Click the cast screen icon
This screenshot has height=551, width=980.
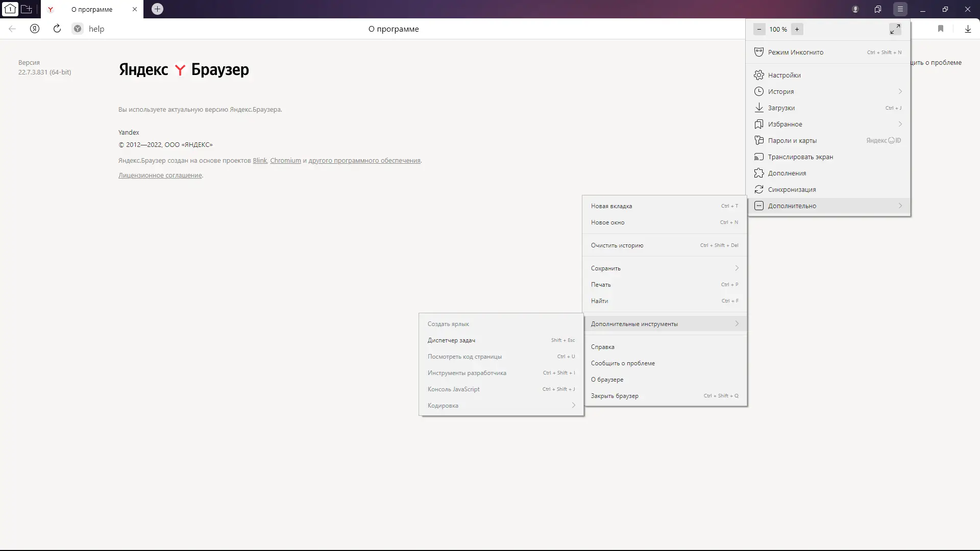(x=759, y=157)
